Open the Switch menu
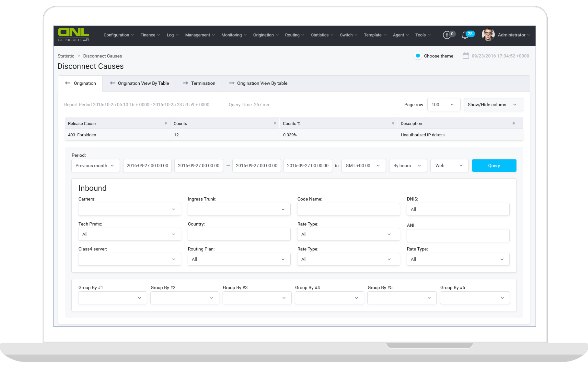 [348, 35]
